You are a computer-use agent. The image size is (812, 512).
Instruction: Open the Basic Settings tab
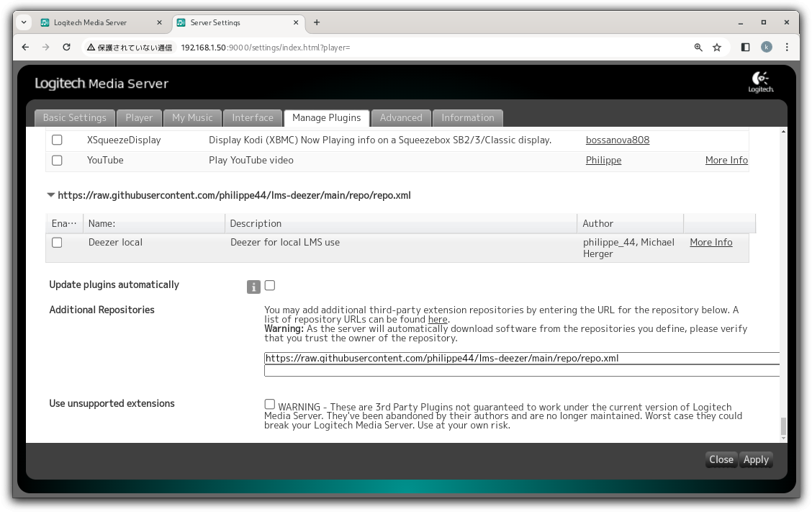pyautogui.click(x=75, y=117)
